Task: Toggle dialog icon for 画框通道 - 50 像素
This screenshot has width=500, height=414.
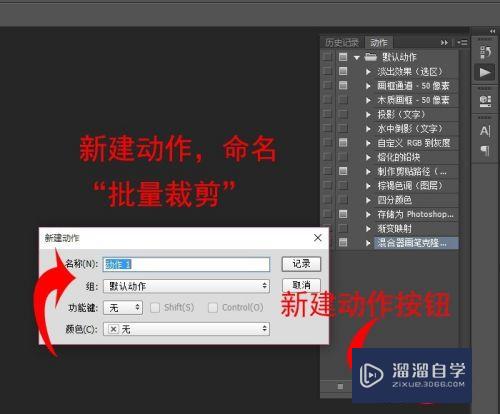Action: (x=343, y=85)
